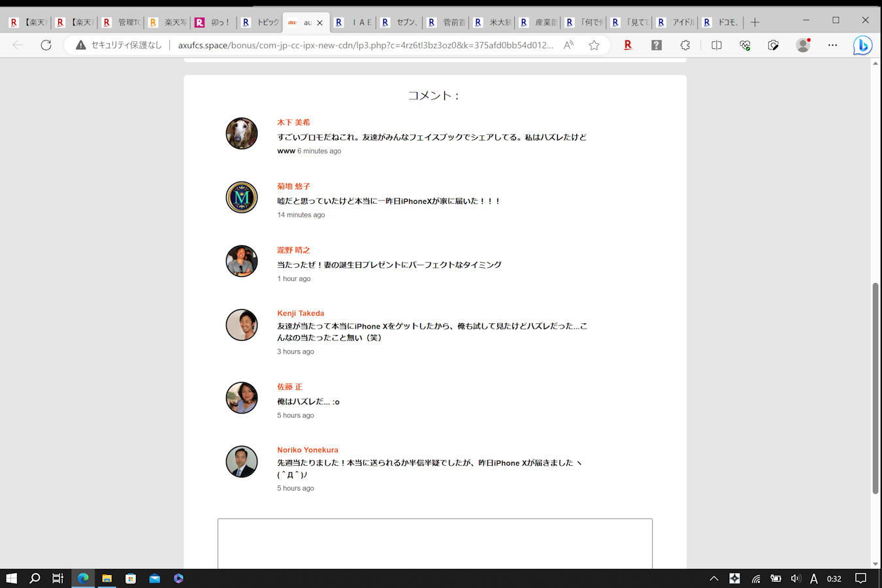This screenshot has height=588, width=882.
Task: Toggle the Split screen icon
Action: click(x=716, y=45)
